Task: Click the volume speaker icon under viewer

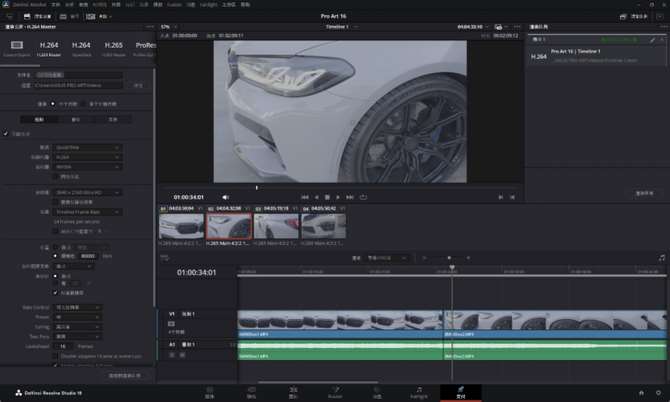Action: click(224, 197)
